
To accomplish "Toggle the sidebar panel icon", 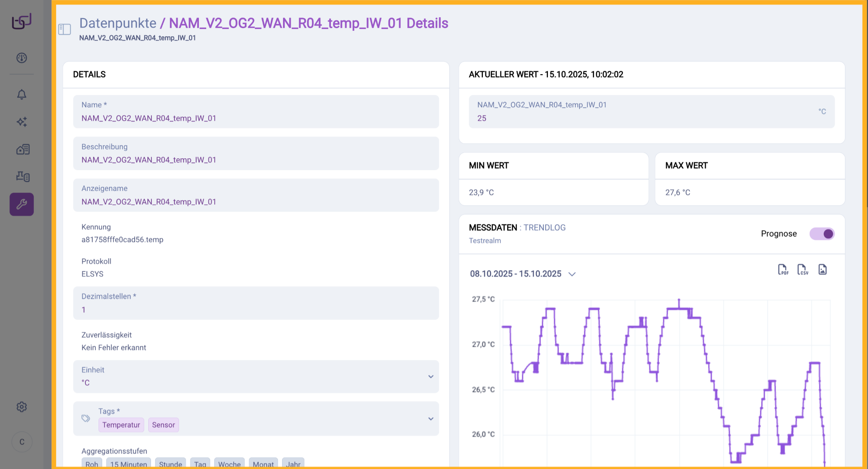I will point(65,29).
